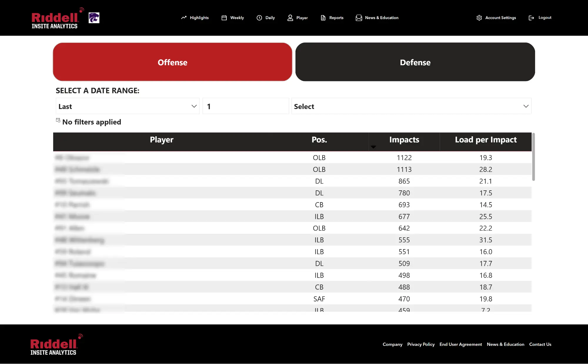Click the date range number input field
The height and width of the screenshot is (364, 588).
tap(245, 106)
